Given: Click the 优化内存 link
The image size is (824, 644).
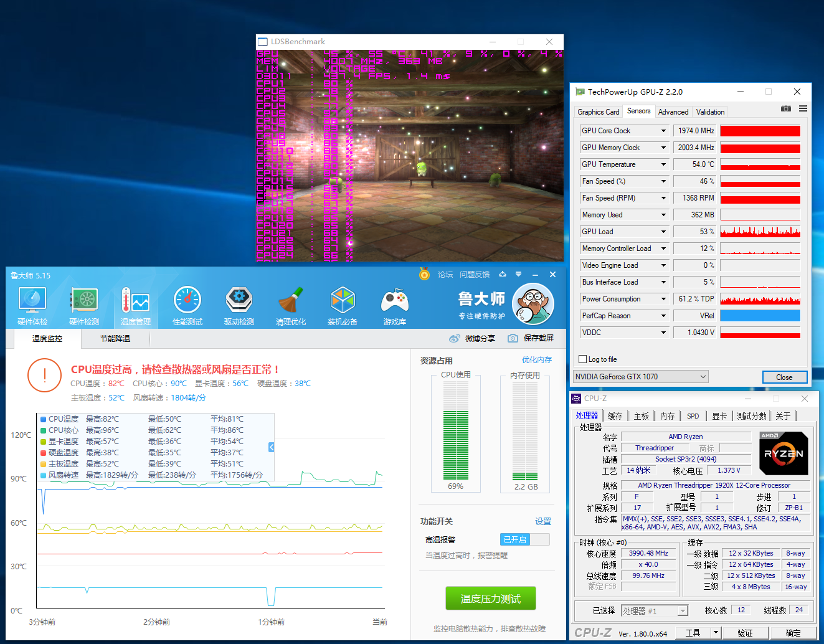Looking at the screenshot, I should pos(537,360).
